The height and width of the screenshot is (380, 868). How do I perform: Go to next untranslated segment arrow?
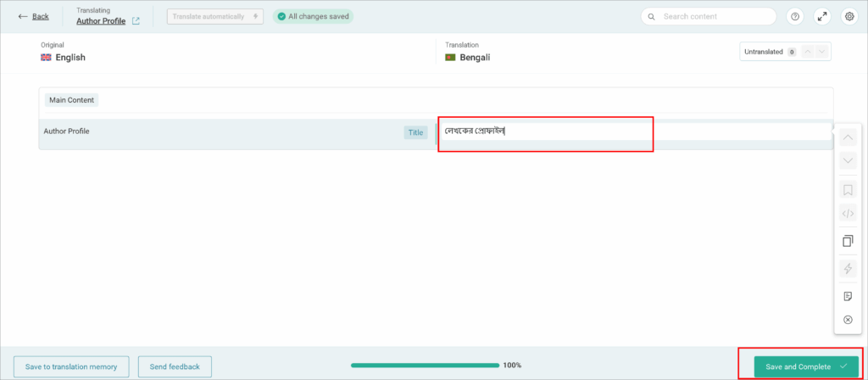(x=821, y=52)
